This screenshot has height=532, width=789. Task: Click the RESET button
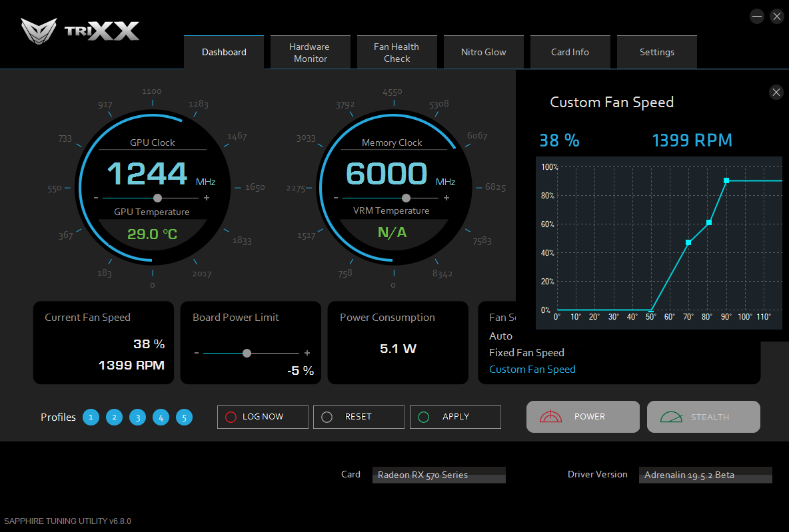pyautogui.click(x=359, y=417)
